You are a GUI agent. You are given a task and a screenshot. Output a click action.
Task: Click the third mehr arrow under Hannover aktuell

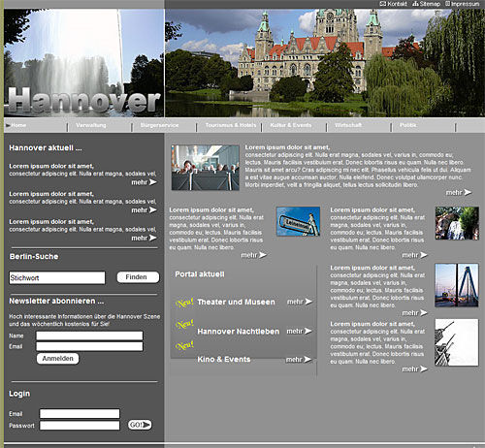point(144,238)
